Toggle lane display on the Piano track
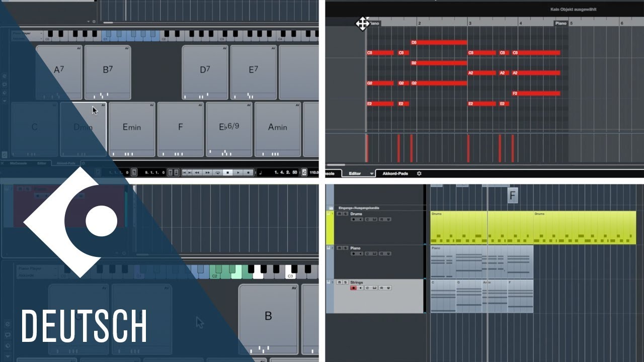This screenshot has height=362, width=644. pyautogui.click(x=374, y=253)
